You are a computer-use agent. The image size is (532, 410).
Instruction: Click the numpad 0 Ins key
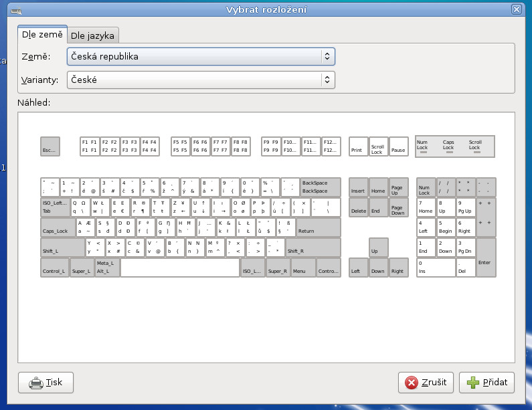[x=436, y=268]
